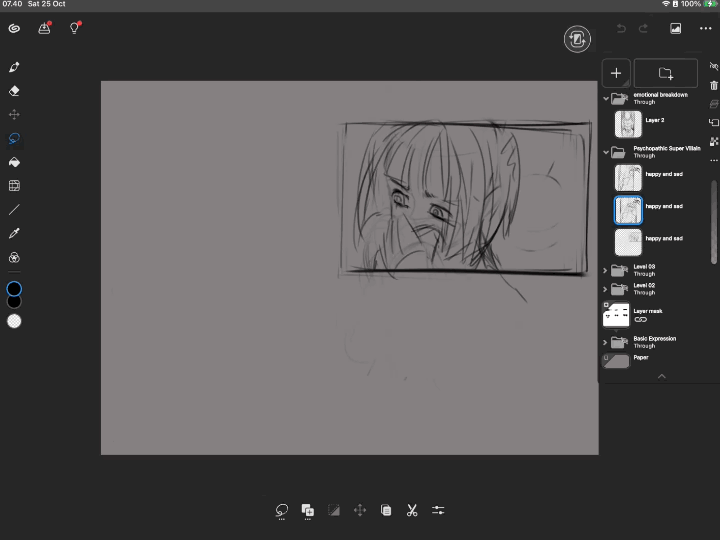Image resolution: width=720 pixels, height=540 pixels.
Task: Select the Psychopathic Super Villain folder name
Action: click(x=667, y=148)
